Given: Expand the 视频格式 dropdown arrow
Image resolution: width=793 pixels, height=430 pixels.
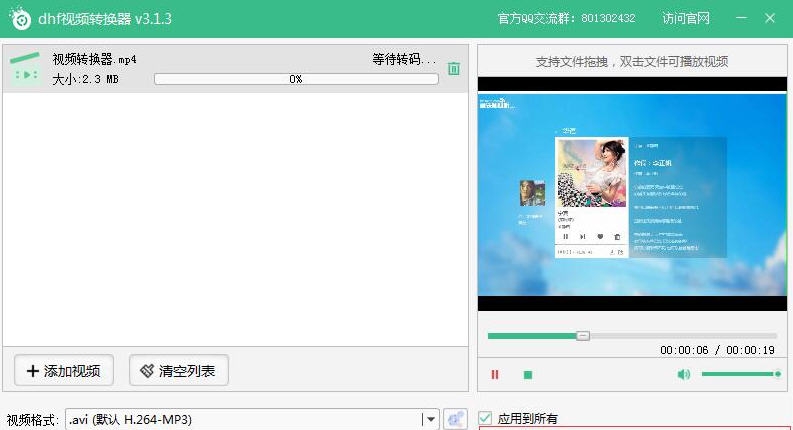Looking at the screenshot, I should 430,419.
